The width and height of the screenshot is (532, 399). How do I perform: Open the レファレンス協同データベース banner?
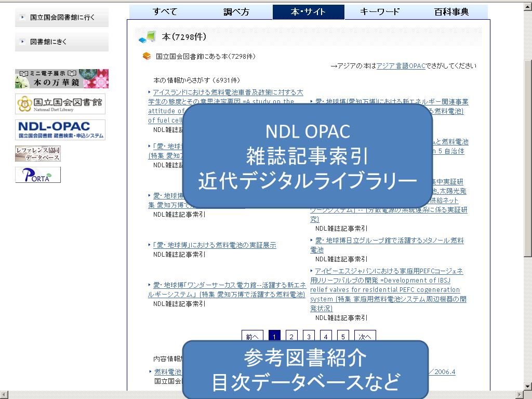37,154
